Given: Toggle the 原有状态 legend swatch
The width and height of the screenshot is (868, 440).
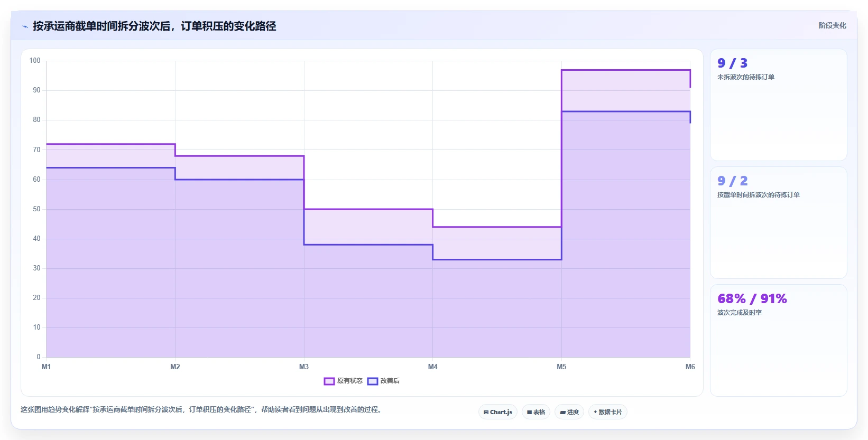Looking at the screenshot, I should [x=329, y=381].
